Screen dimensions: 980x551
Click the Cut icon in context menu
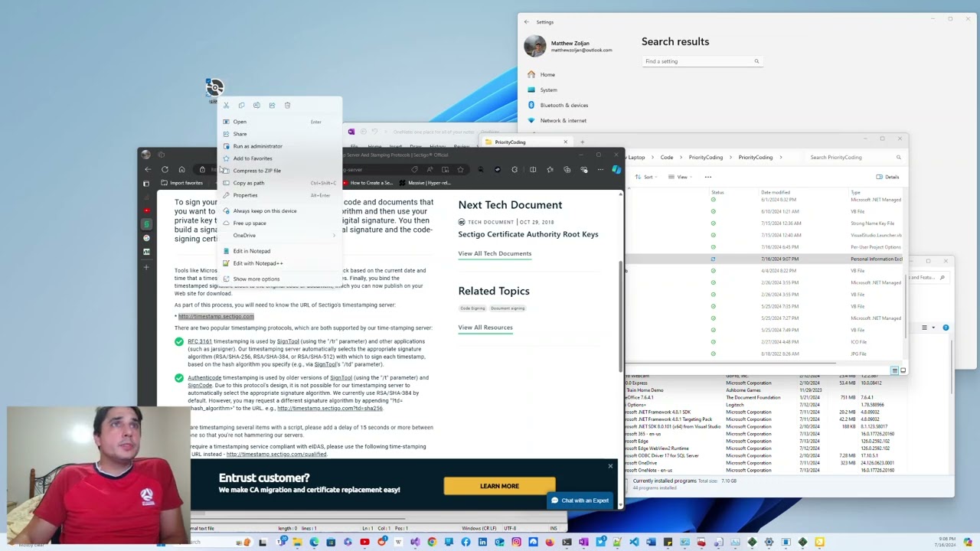pyautogui.click(x=226, y=106)
